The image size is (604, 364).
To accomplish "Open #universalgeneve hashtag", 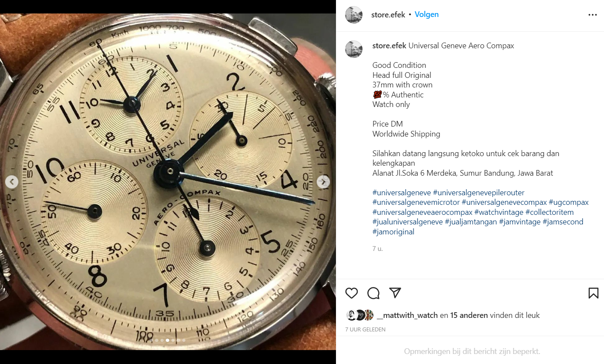I will [x=402, y=193].
